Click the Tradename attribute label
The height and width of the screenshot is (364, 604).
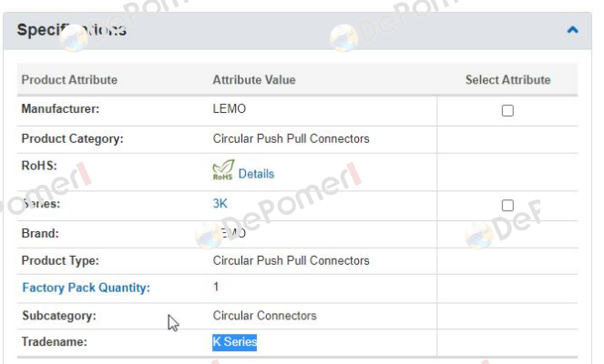(x=53, y=343)
